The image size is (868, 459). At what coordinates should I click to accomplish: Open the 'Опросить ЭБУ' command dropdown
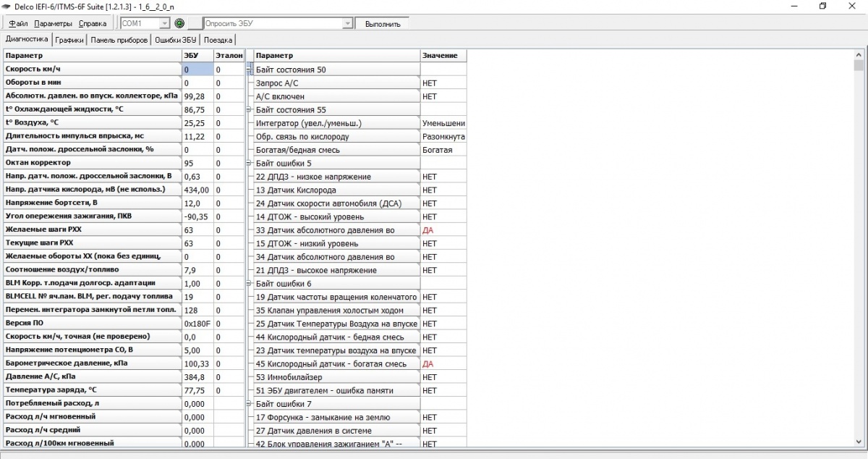click(347, 23)
